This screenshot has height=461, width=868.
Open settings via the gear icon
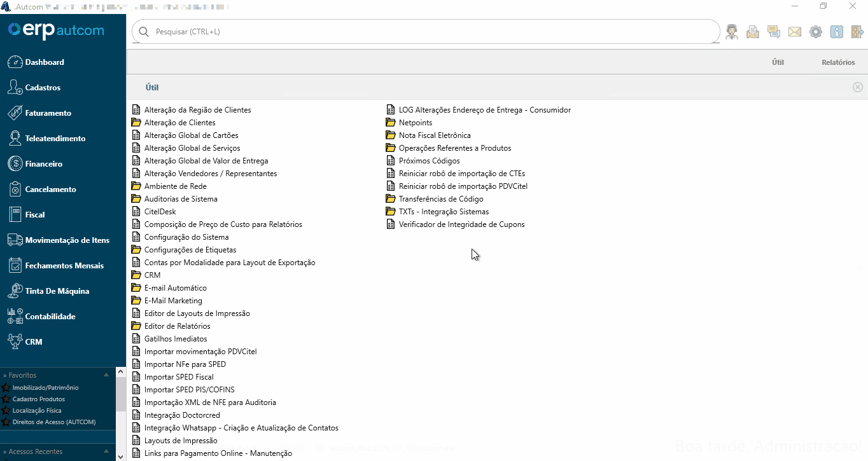[x=816, y=32]
